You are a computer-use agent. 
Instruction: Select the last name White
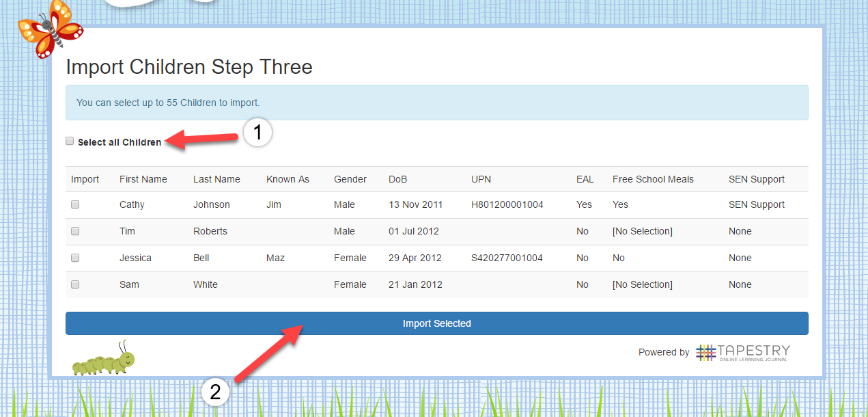tap(206, 284)
